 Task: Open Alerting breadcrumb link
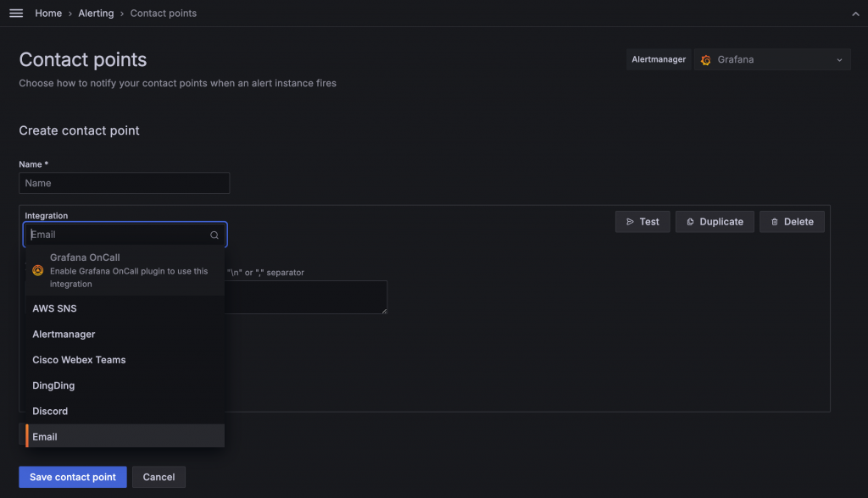[x=96, y=14]
